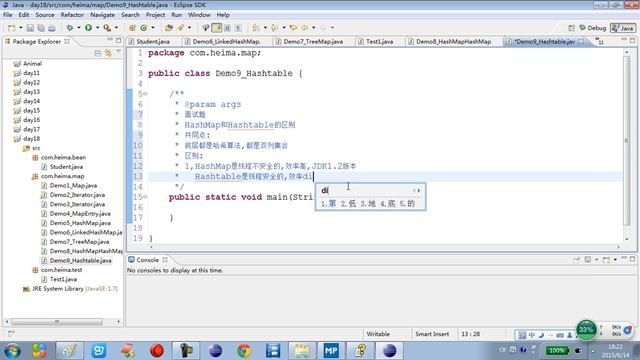Collapse the Javadoc comment fold marker on line 5
The height and width of the screenshot is (360, 640).
(145, 94)
